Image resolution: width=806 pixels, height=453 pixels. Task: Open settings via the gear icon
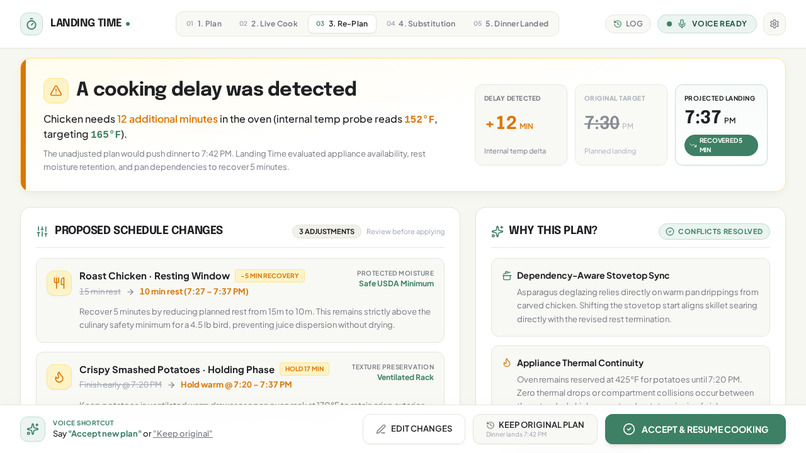774,24
